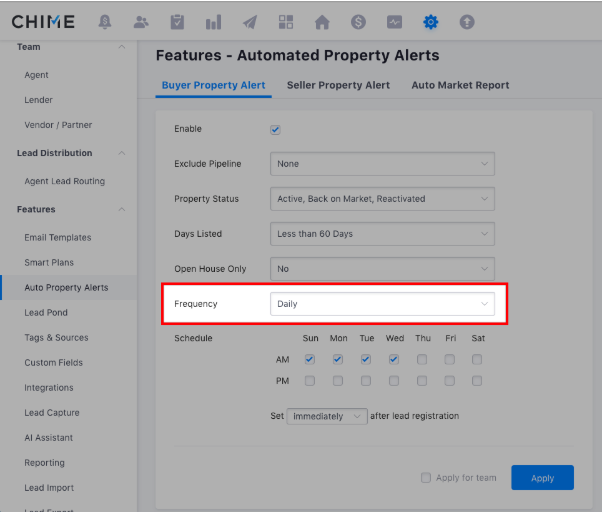Image resolution: width=602 pixels, height=513 pixels.
Task: Open the notifications bell icon
Action: tap(105, 21)
